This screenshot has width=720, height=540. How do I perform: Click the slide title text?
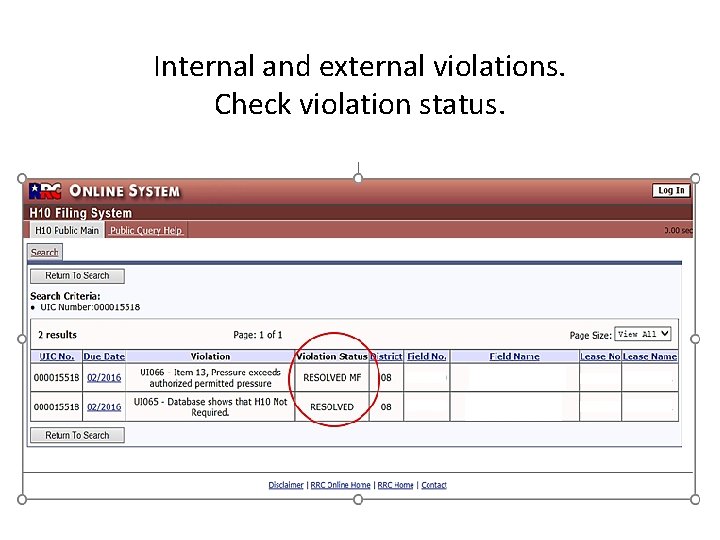(x=360, y=84)
